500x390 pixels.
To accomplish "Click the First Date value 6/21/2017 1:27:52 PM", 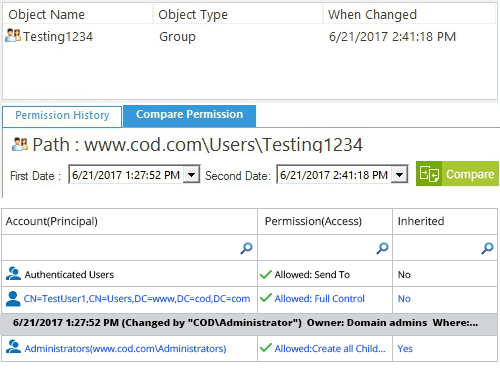I will [126, 175].
